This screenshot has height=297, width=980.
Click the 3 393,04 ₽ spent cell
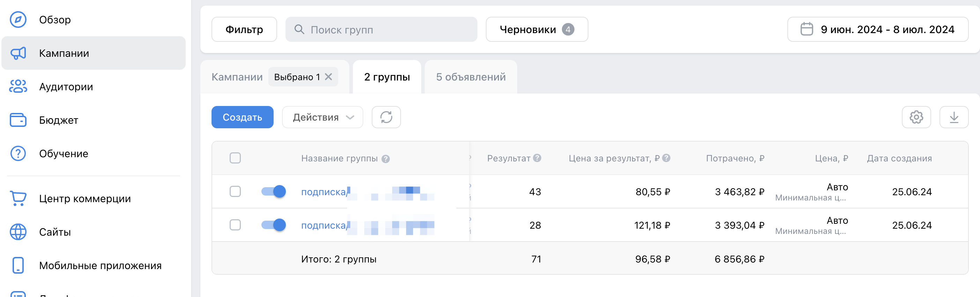740,225
